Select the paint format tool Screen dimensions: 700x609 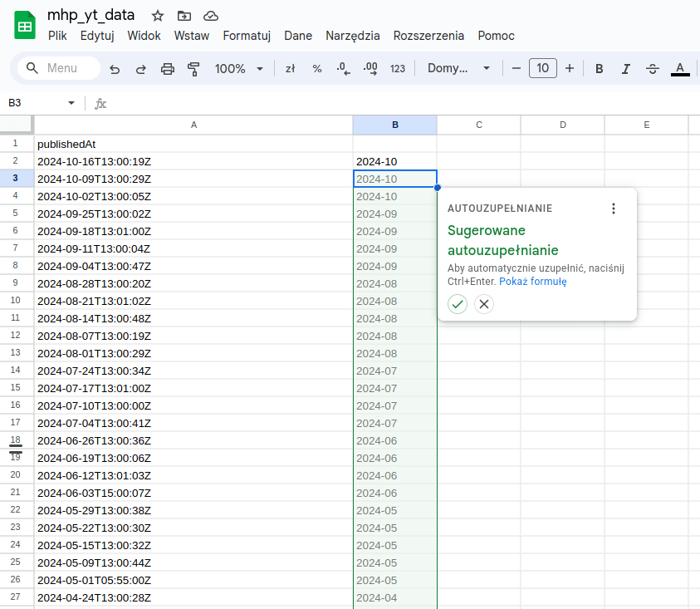[x=193, y=68]
